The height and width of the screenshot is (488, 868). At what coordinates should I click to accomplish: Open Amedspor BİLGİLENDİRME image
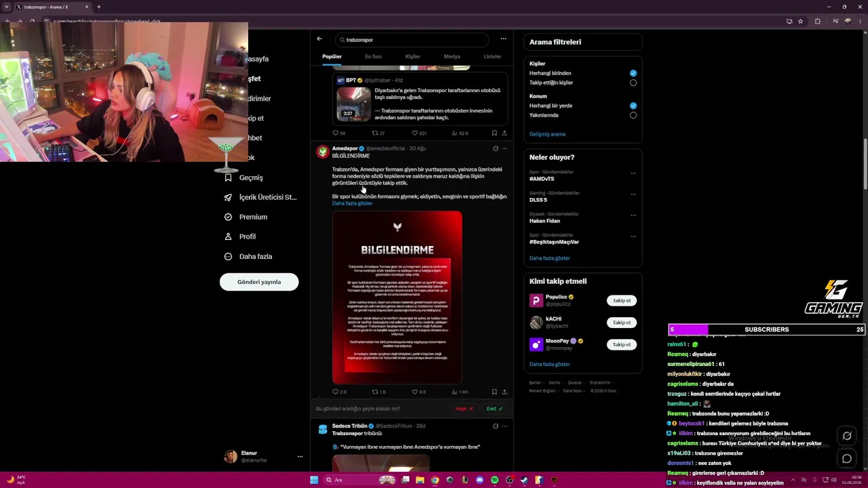(397, 298)
